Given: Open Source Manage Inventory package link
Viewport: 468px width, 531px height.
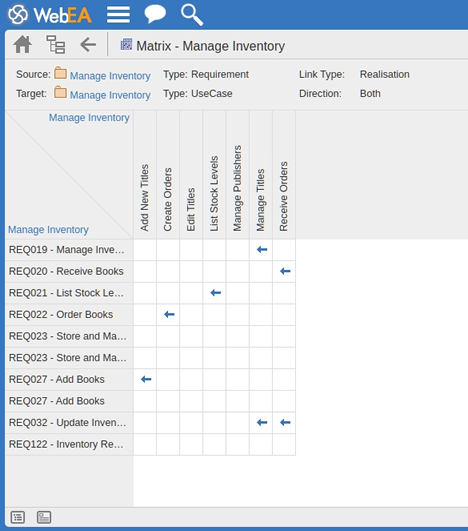Looking at the screenshot, I should pos(110,76).
